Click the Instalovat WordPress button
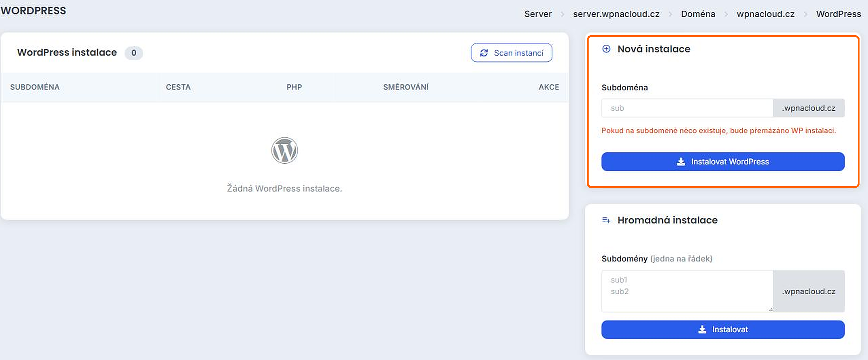This screenshot has height=360, width=868. point(723,162)
